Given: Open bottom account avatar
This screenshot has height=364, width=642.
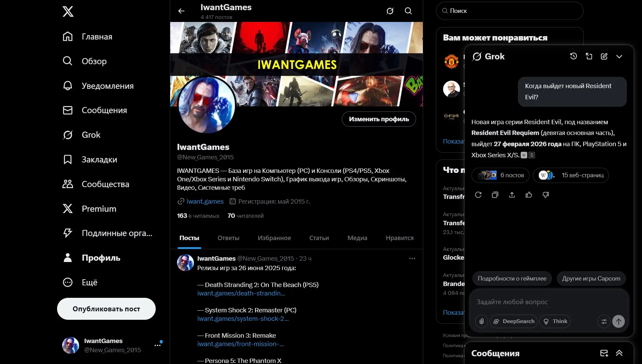Looking at the screenshot, I should [71, 345].
